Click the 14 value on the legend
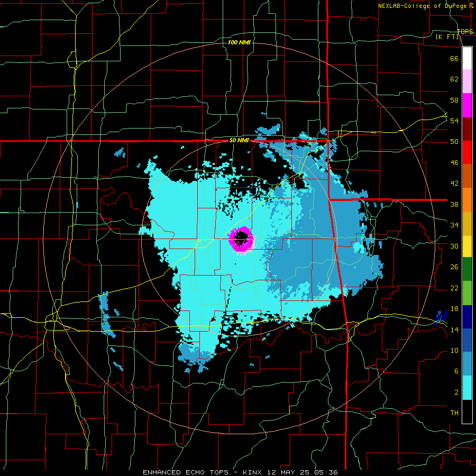Screen dimensions: 476x476 (454, 329)
